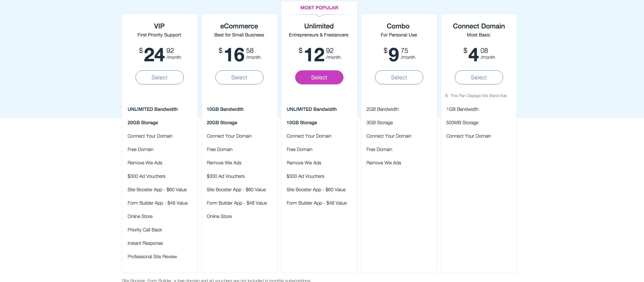Image resolution: width=644 pixels, height=282 pixels.
Task: Click the Connect Domain plan title
Action: click(x=479, y=26)
